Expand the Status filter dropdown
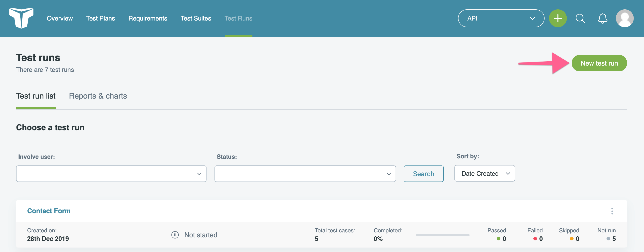This screenshot has width=644, height=252. (x=305, y=174)
